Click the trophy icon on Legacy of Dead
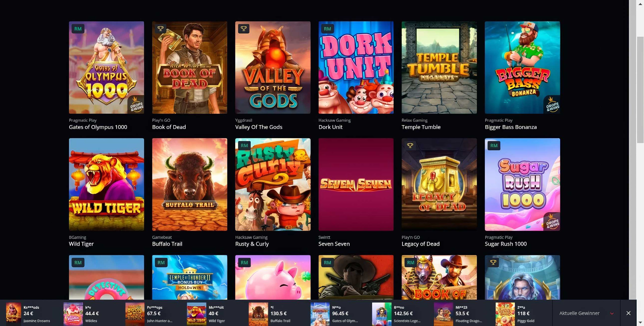The image size is (644, 326). (x=410, y=146)
